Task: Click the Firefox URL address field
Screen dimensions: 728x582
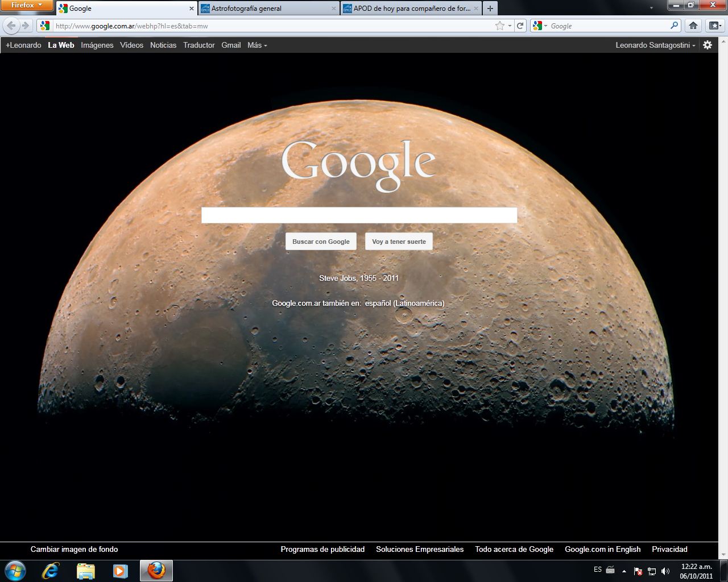Action: (273, 26)
